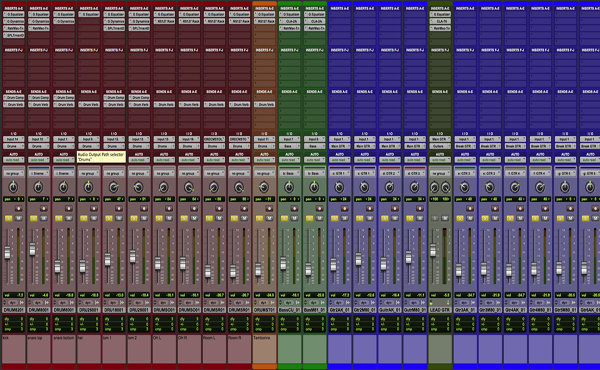600x370 pixels.
Task: Click the LEAD GTR track name
Action: pyautogui.click(x=440, y=310)
